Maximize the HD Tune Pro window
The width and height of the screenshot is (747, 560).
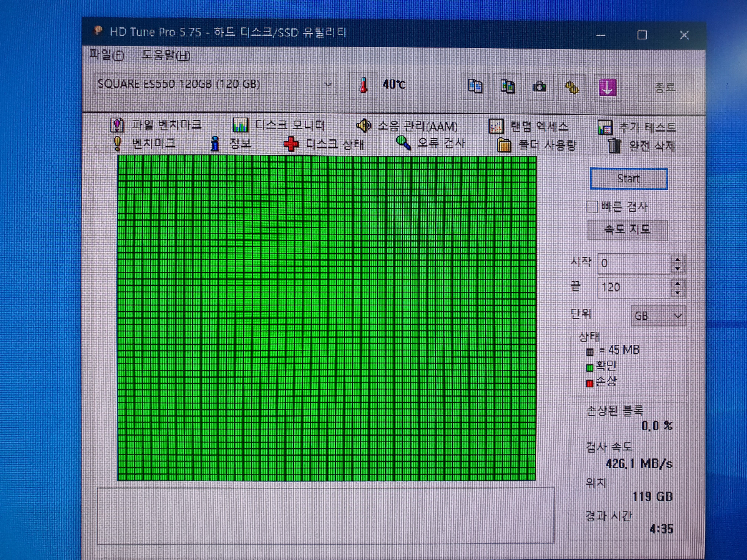coord(642,35)
